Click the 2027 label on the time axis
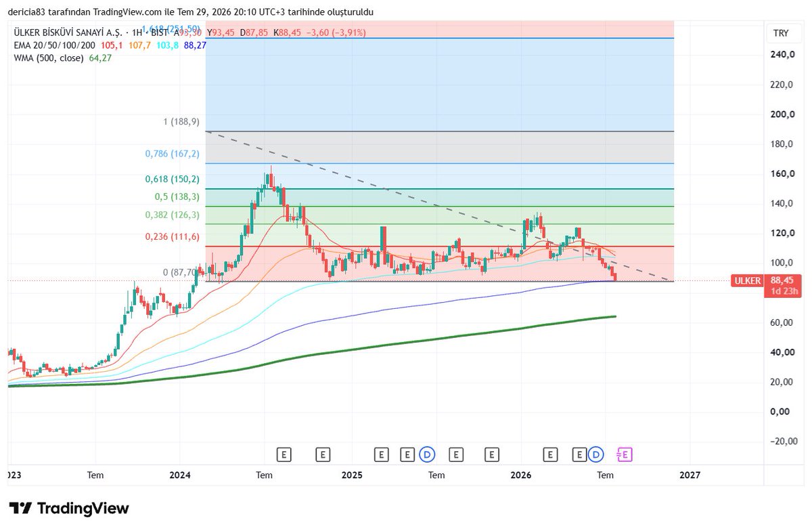The image size is (812, 531). 690,475
